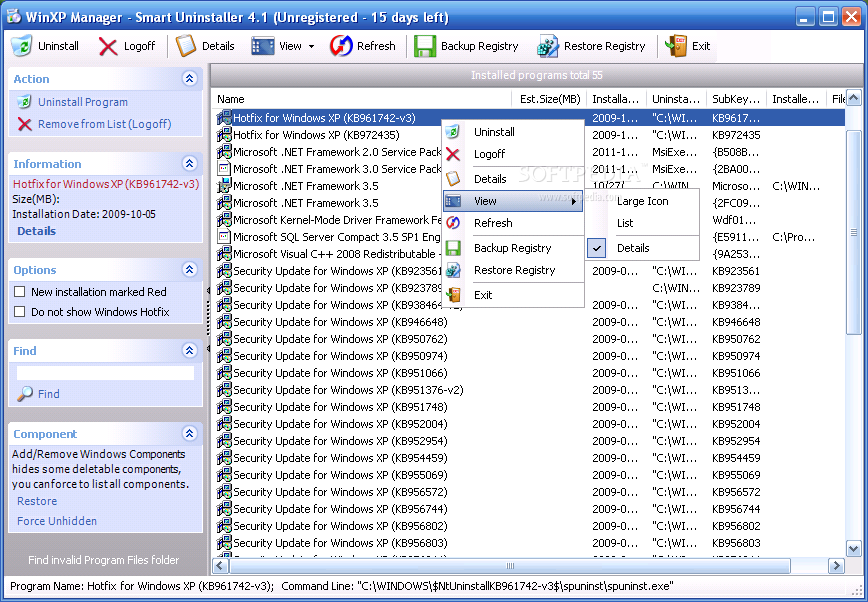Choose Large Icon from View submenu
Screen dimensions: 868x602
pyautogui.click(x=642, y=201)
